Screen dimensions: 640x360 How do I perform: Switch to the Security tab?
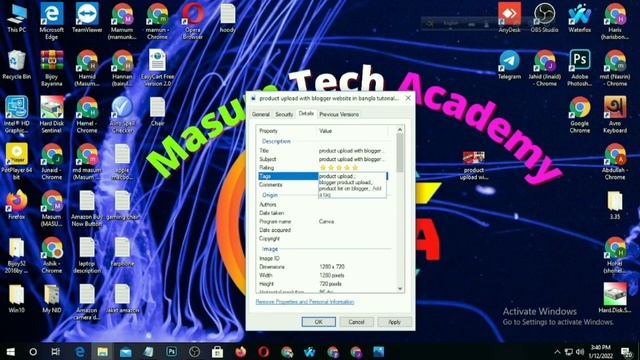point(284,114)
